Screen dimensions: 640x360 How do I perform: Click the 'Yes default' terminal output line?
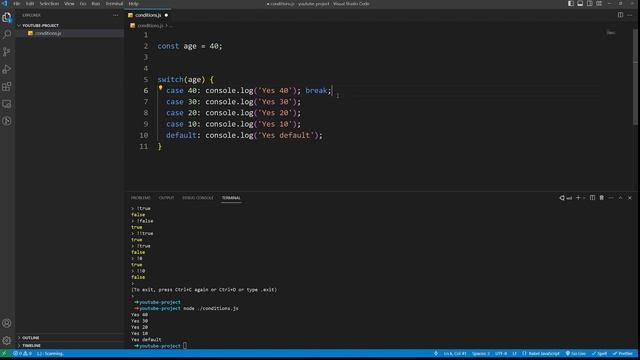(x=146, y=340)
